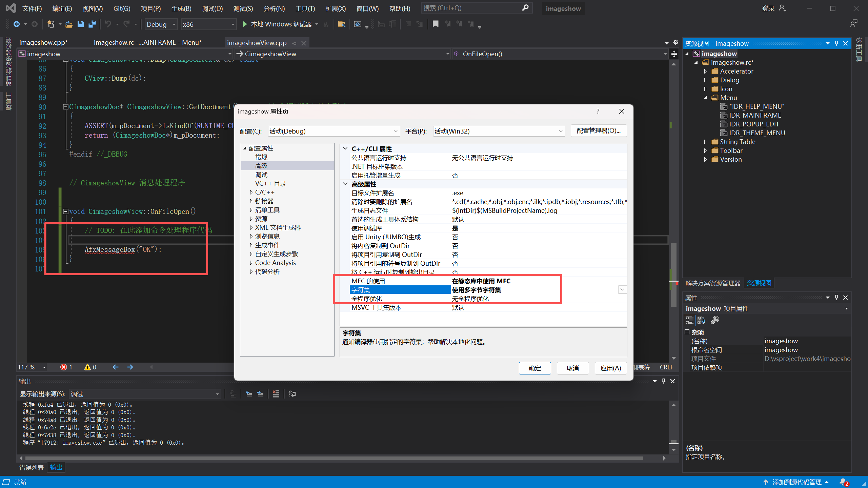Click the notifications bell in status bar

tap(844, 482)
